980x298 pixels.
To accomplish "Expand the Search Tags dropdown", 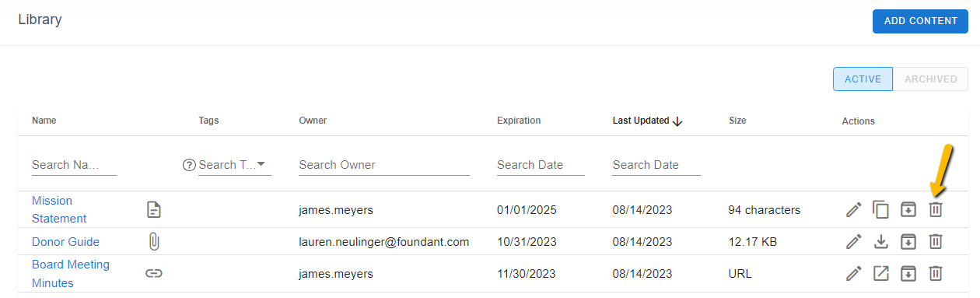I will pyautogui.click(x=261, y=164).
